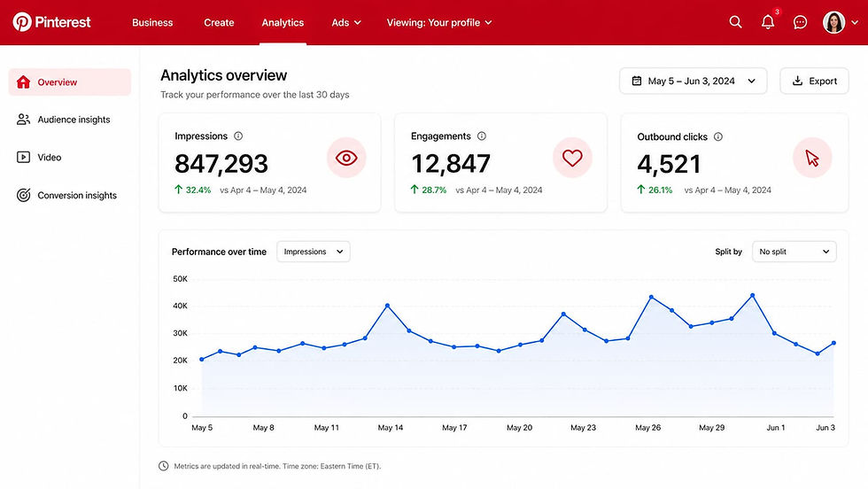
Task: Go to Conversion insights section
Action: (x=70, y=195)
